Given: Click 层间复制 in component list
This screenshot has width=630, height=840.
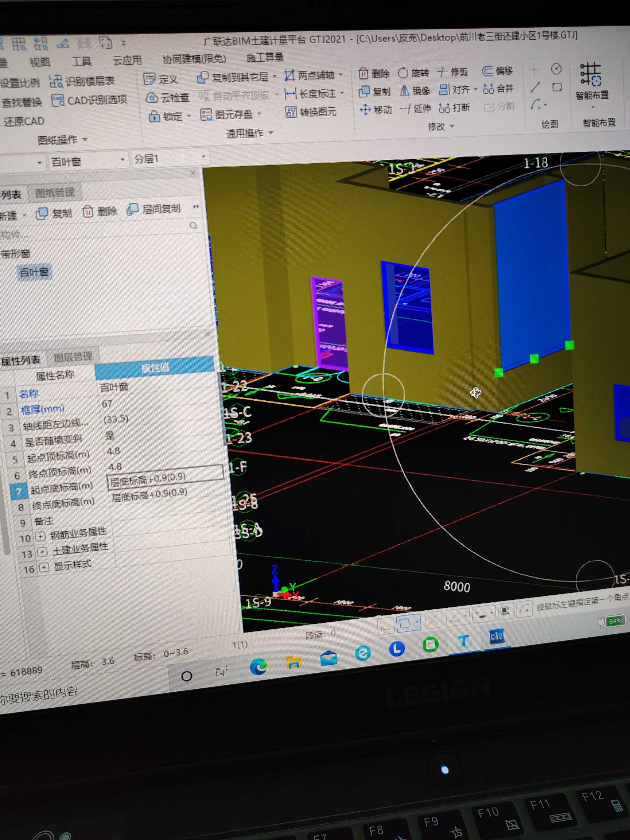Looking at the screenshot, I should [x=154, y=209].
